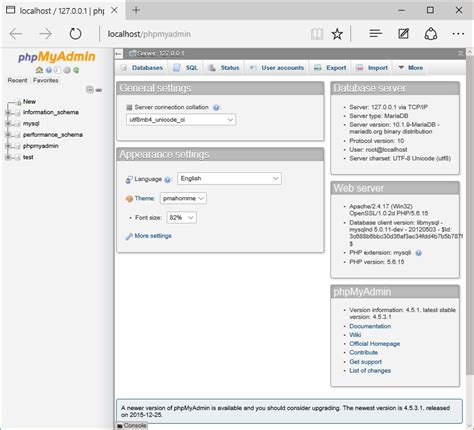Open the Get support link
This screenshot has width=474, height=430.
365,362
